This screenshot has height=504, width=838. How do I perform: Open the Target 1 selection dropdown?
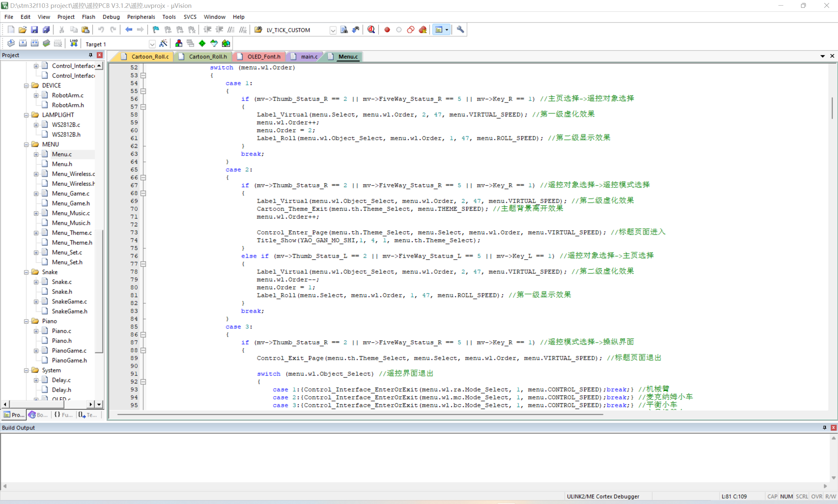click(152, 44)
